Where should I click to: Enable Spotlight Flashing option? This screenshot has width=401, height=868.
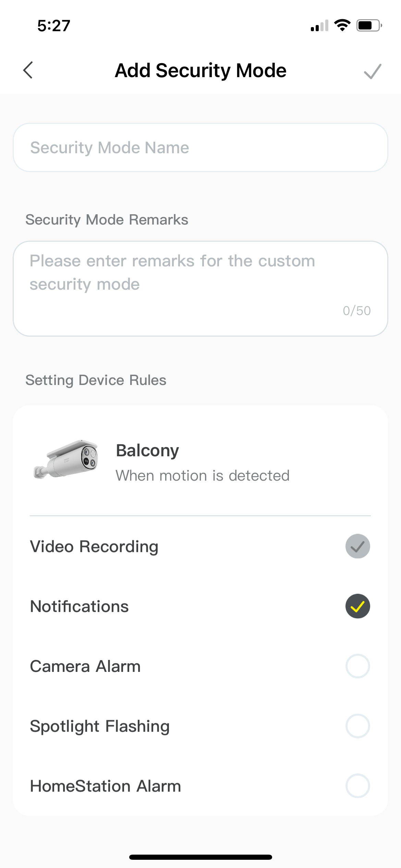click(x=357, y=726)
